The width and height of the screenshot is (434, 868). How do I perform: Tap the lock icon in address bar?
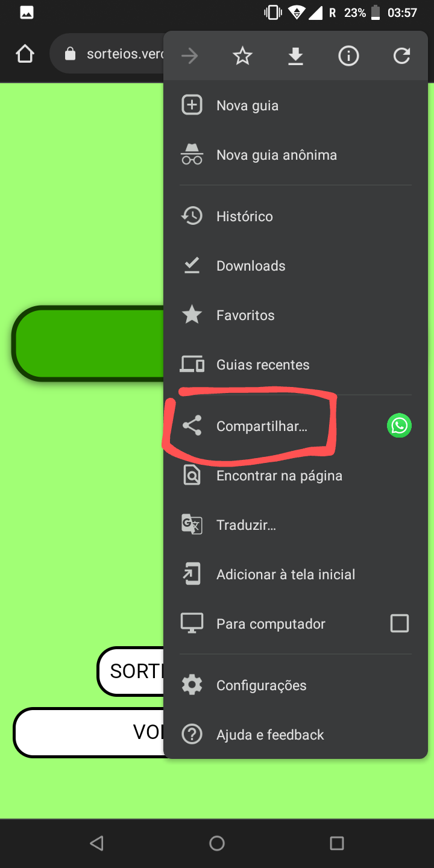click(x=70, y=54)
